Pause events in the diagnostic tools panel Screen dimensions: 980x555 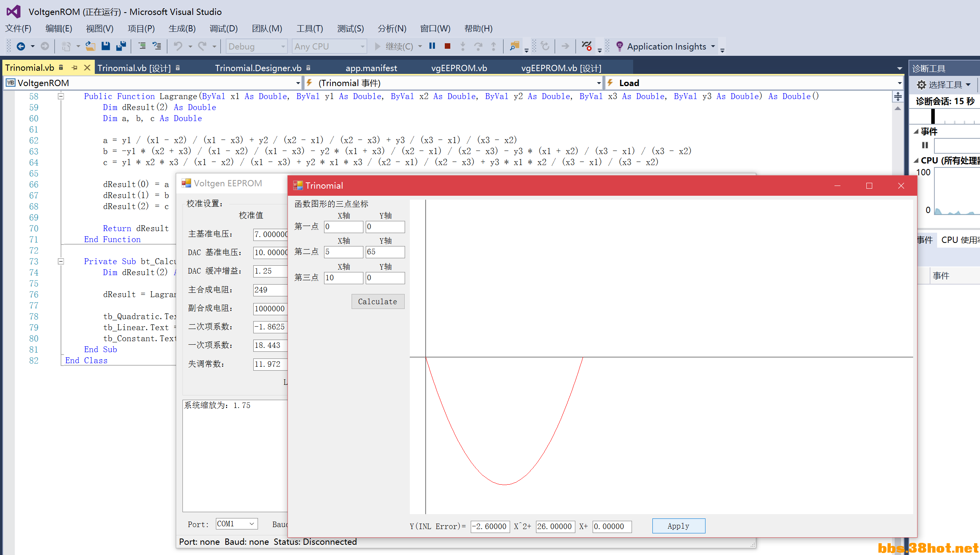[x=925, y=145]
